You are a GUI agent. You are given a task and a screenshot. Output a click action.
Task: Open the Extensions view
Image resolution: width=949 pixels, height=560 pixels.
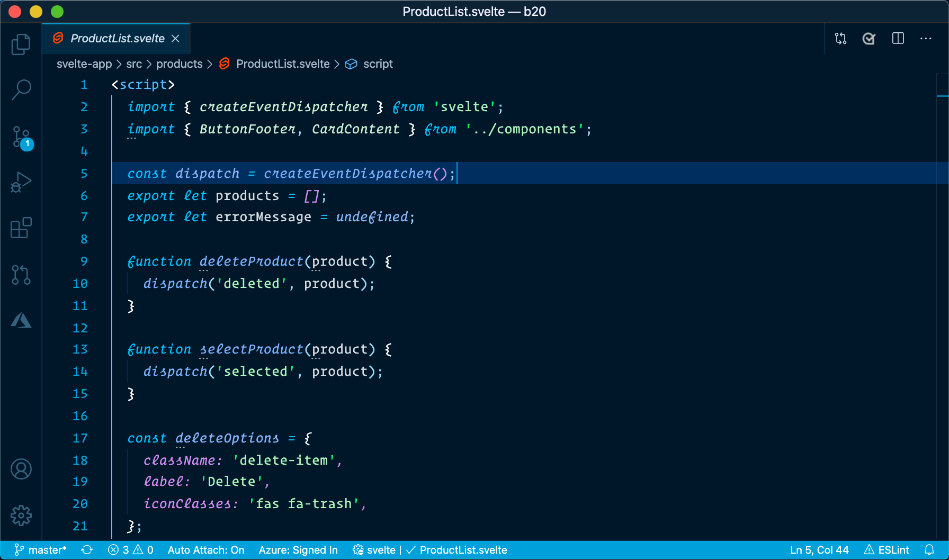click(21, 228)
